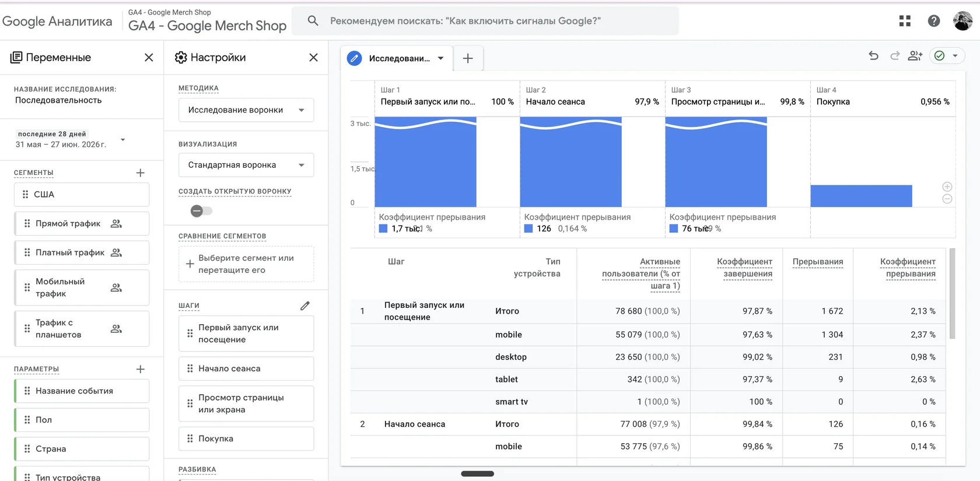Add a new parameter with plus icon
The height and width of the screenshot is (481, 980).
[x=140, y=369]
